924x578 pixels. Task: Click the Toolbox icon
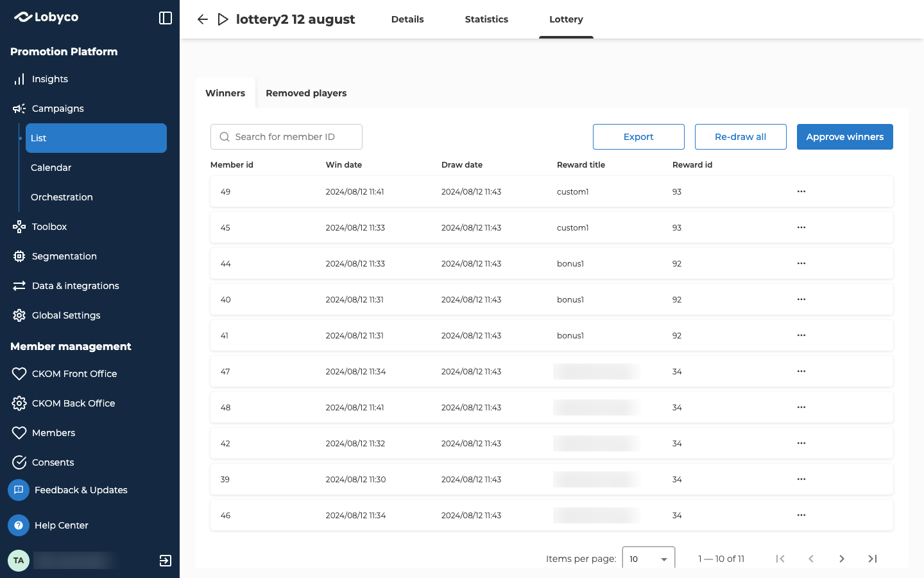coord(19,227)
